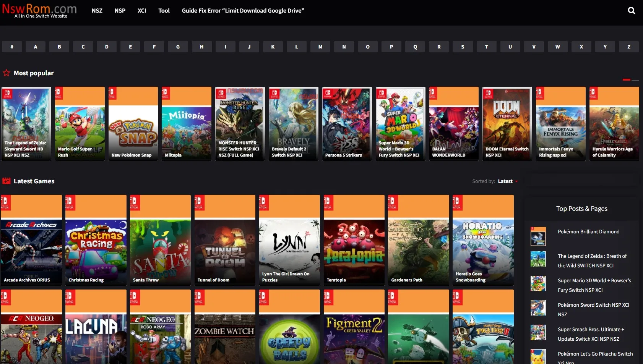This screenshot has width=643, height=364.
Task: Open Pokémon Brilliant Diamond top post link
Action: (589, 231)
